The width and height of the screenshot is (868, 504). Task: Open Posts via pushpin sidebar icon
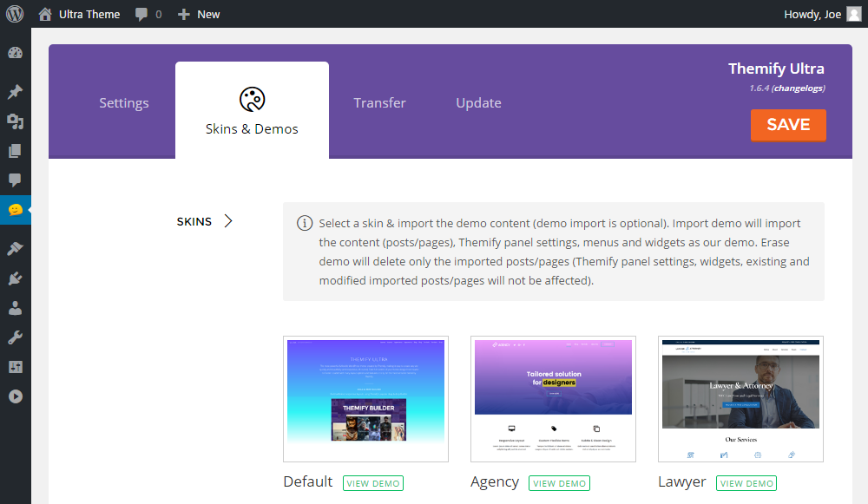pos(15,92)
